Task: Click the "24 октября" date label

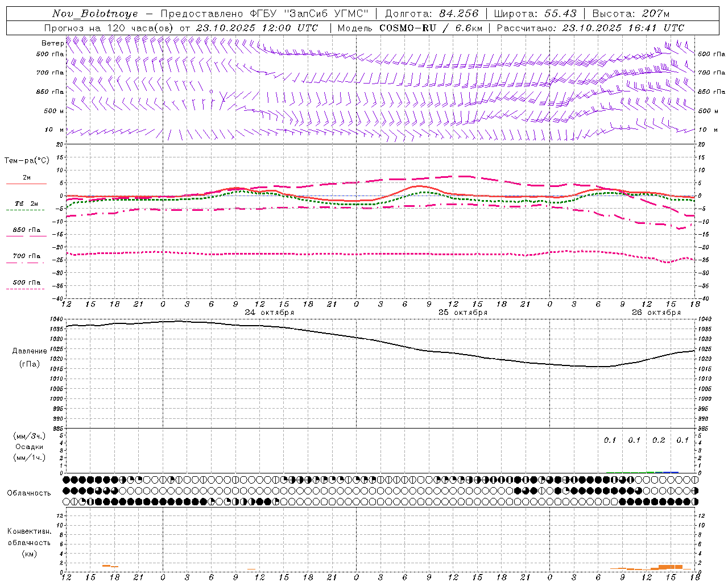Action: pyautogui.click(x=270, y=312)
